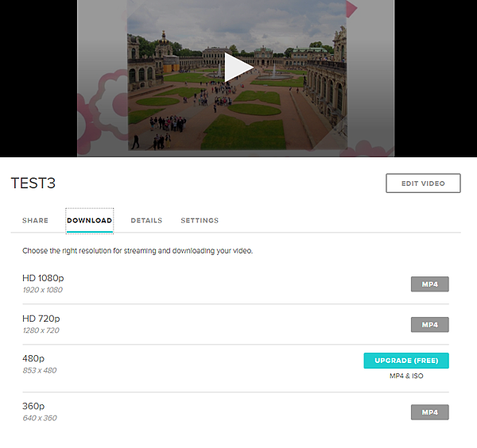Click the 1920 x 1080 dimensions text
Image resolution: width=477 pixels, height=448 pixels.
pyautogui.click(x=43, y=290)
